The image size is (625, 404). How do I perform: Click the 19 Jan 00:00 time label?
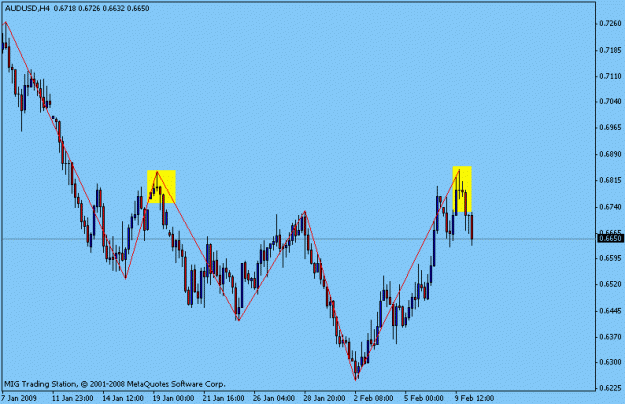(173, 398)
